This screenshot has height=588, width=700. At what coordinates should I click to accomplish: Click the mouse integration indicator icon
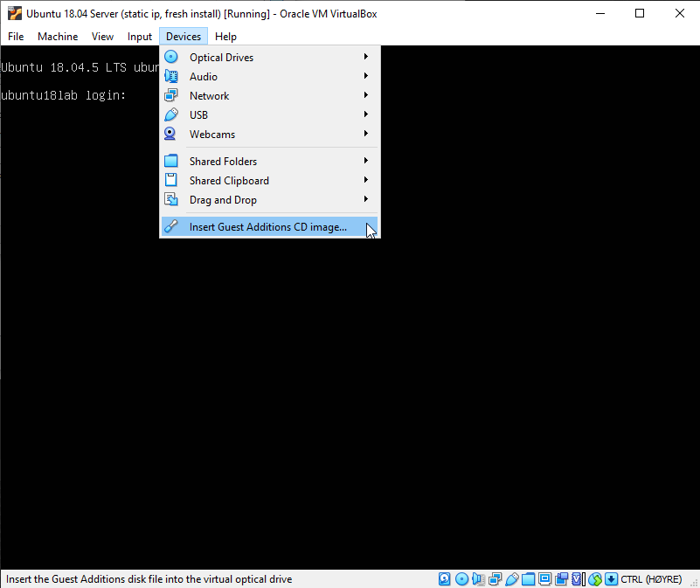[594, 579]
